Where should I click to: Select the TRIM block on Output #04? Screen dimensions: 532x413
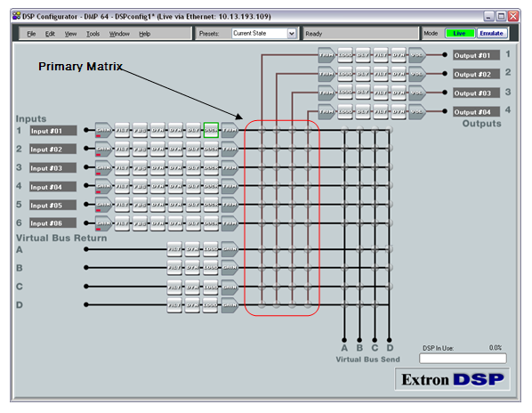326,111
